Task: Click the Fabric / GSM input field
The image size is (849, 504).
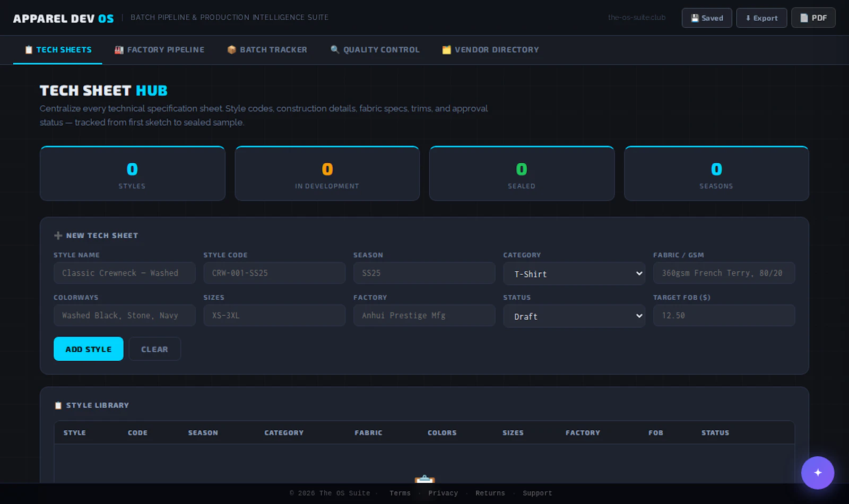Action: 724,273
